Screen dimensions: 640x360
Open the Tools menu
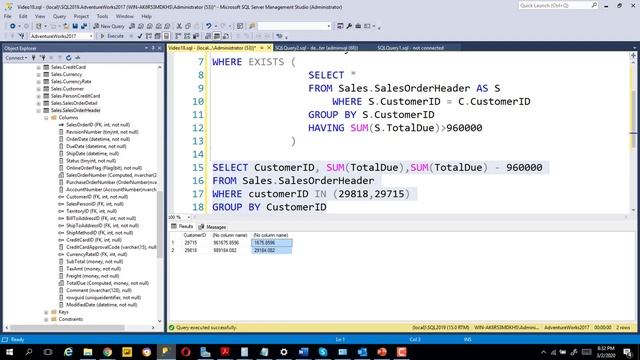(x=102, y=16)
